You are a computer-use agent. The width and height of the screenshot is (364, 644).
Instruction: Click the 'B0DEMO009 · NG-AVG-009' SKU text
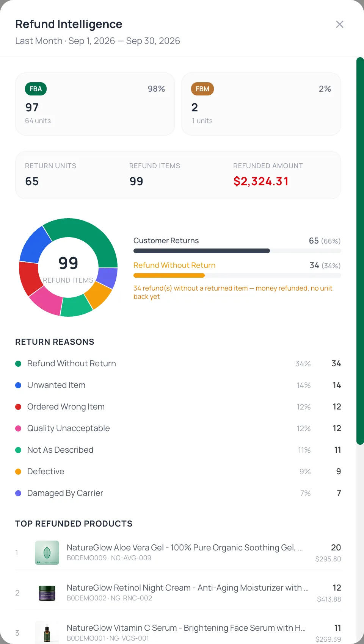pos(109,558)
